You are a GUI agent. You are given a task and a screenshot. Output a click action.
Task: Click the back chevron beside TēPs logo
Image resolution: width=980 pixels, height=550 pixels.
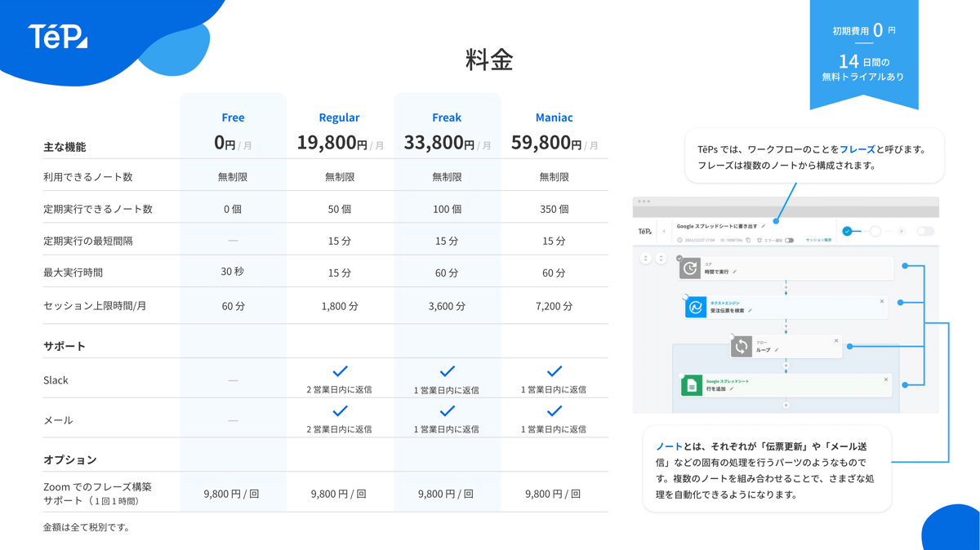point(664,231)
